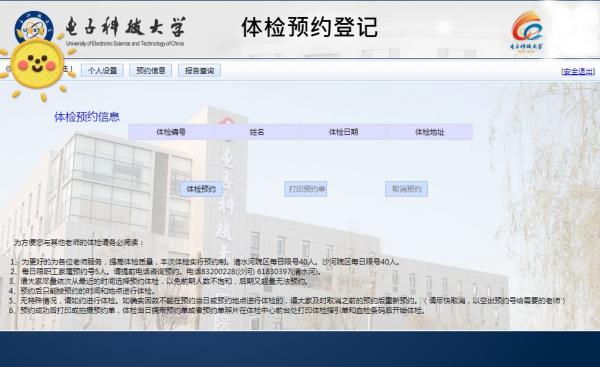This screenshot has height=367, width=600.
Task: Click the calligraphy university name logo
Action: click(126, 27)
